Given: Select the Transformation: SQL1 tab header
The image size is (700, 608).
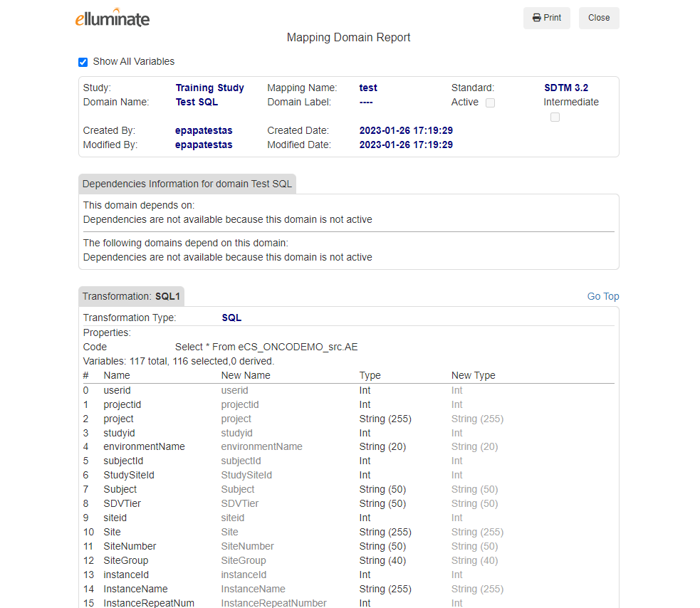Looking at the screenshot, I should point(131,296).
